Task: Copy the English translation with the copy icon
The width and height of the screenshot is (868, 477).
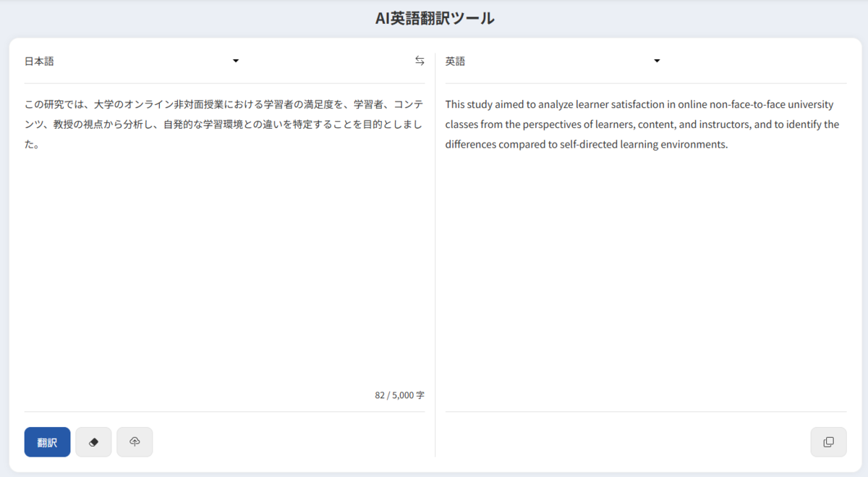Action: coord(827,442)
